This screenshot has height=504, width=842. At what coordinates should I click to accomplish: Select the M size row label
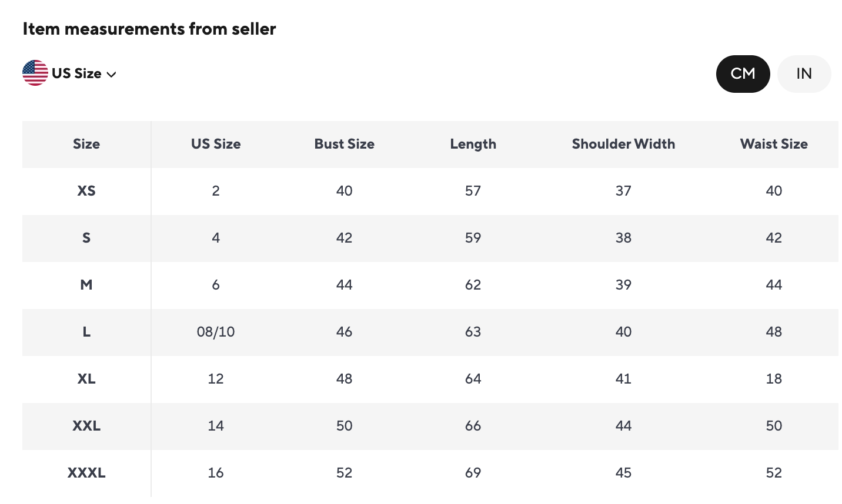(86, 285)
